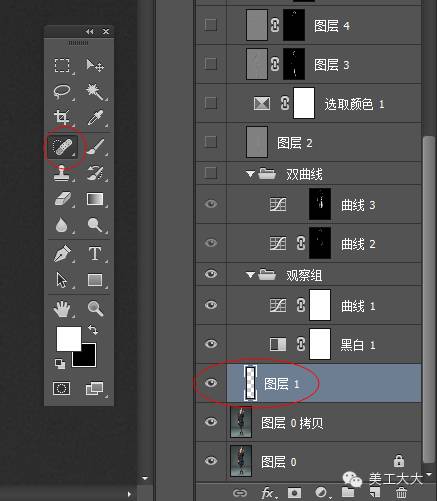Select the Pen tool
The height and width of the screenshot is (501, 437).
(x=62, y=254)
